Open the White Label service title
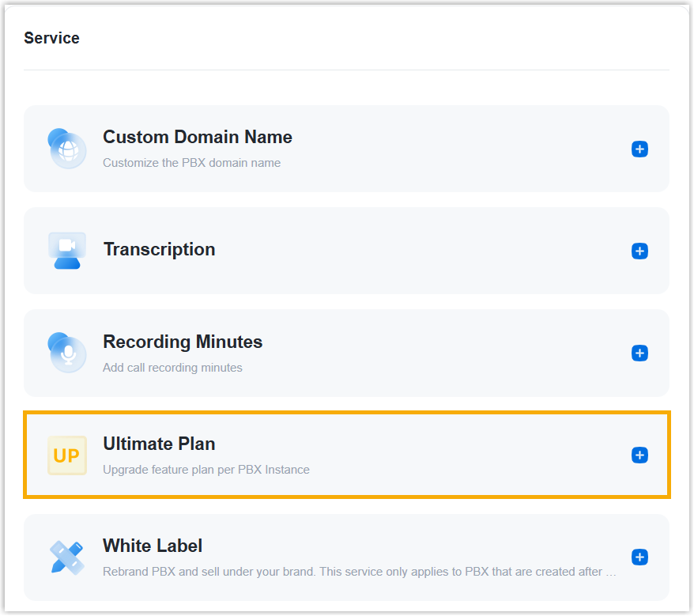Viewport: 694px width, 616px height. pyautogui.click(x=153, y=546)
